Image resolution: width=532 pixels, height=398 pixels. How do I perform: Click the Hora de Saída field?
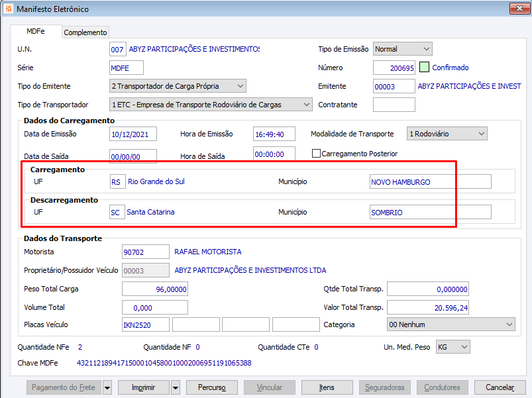[x=274, y=154]
